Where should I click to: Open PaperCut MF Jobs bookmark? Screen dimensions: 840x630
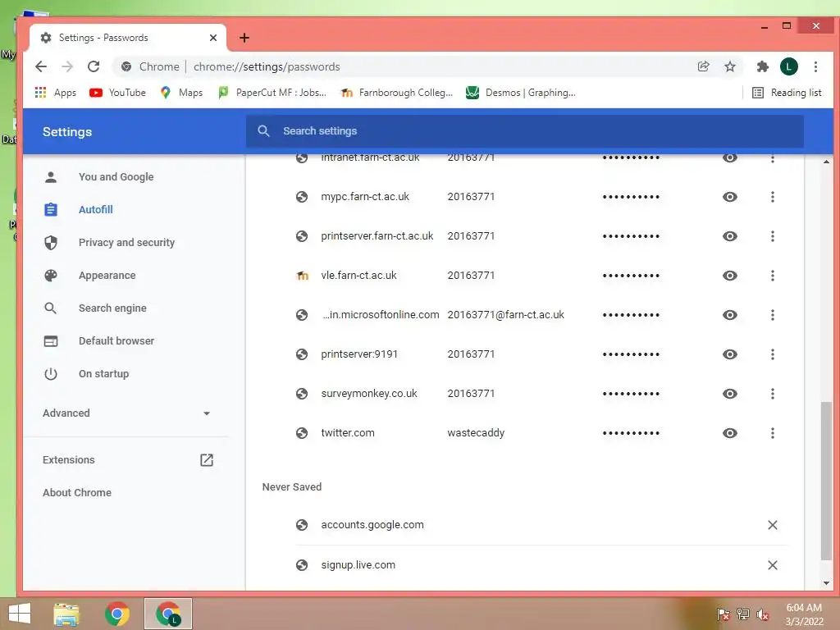click(x=272, y=93)
